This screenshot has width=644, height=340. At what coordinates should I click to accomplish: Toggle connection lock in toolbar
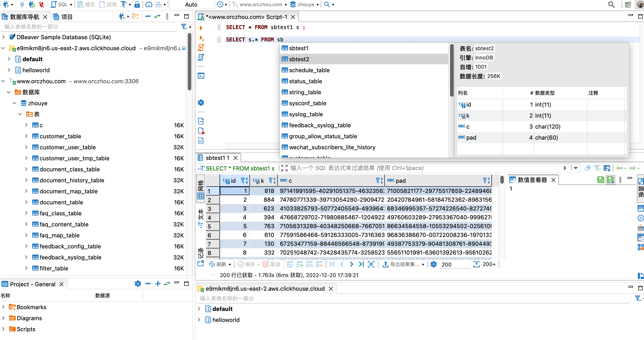pos(137,4)
